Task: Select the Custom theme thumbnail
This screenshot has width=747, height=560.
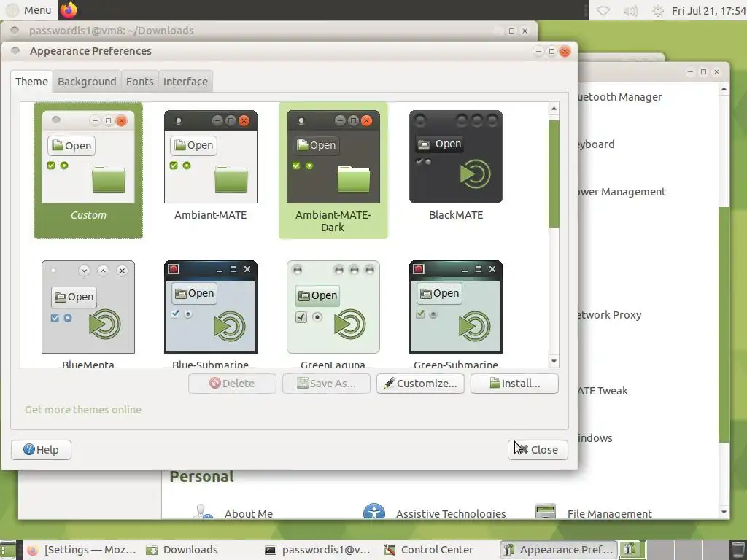Action: point(88,170)
